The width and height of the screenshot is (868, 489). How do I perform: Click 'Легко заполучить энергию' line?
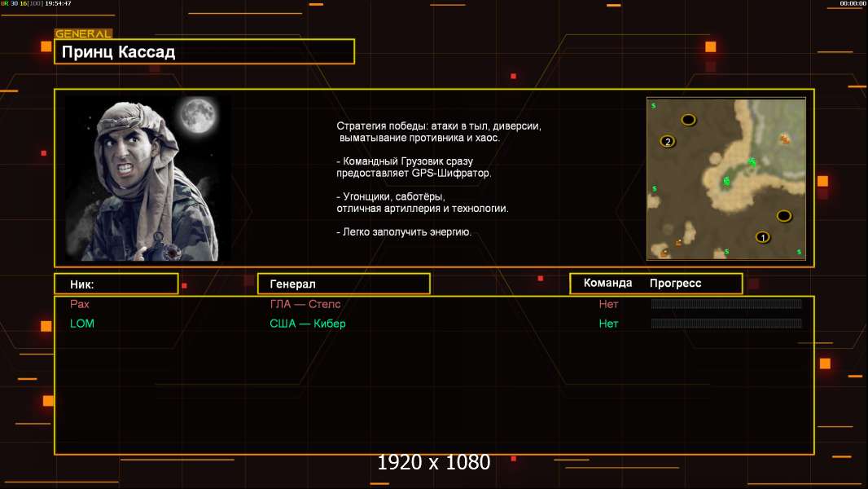[404, 232]
